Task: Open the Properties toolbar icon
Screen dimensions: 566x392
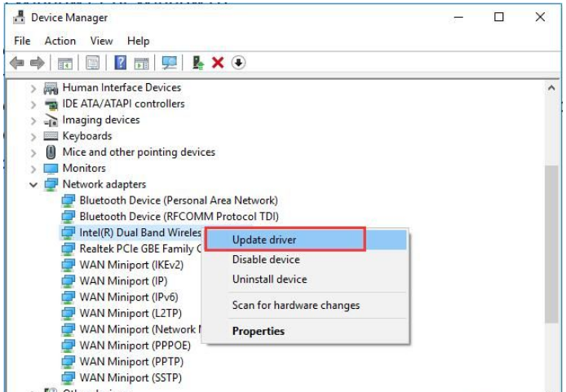Action: [x=93, y=63]
